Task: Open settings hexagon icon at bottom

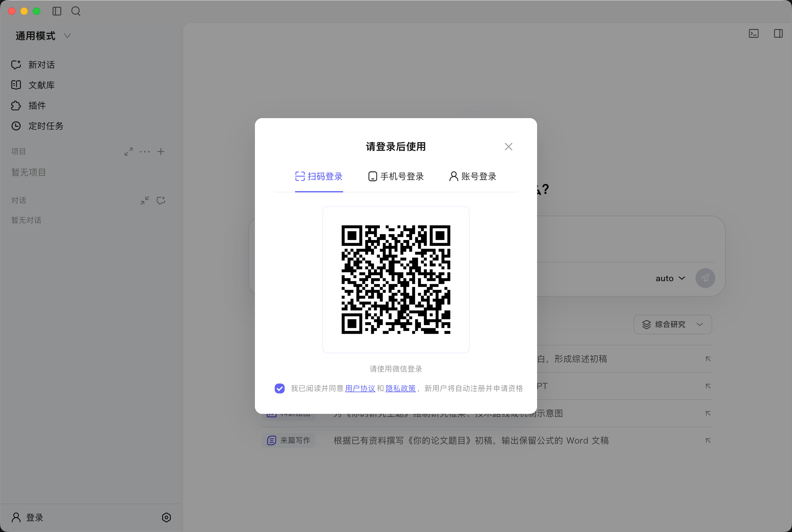Action: coord(166,517)
